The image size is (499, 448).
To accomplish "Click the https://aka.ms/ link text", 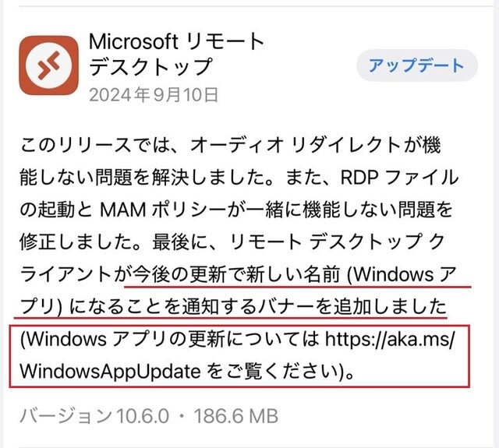I will pyautogui.click(x=390, y=339).
